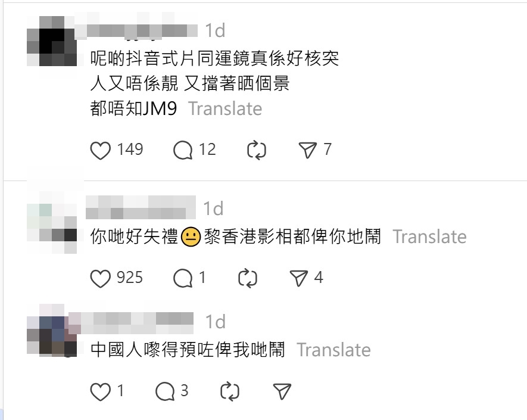Share the first comment with 7 shares
The width and height of the screenshot is (527, 420).
[307, 150]
